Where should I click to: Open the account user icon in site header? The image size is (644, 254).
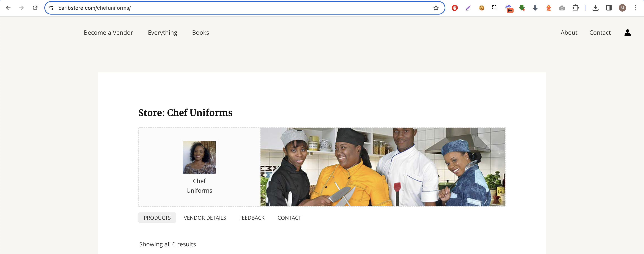627,32
